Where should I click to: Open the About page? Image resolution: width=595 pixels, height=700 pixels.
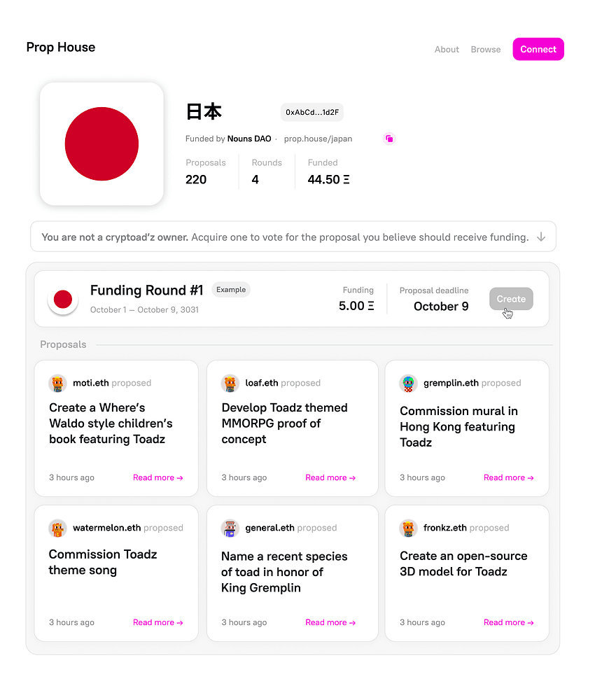pos(447,50)
